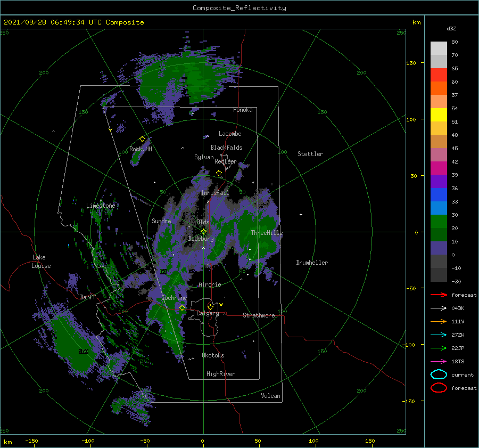Click the yellow diamond marker above Calgary
The height and width of the screenshot is (448, 479).
[x=210, y=307]
